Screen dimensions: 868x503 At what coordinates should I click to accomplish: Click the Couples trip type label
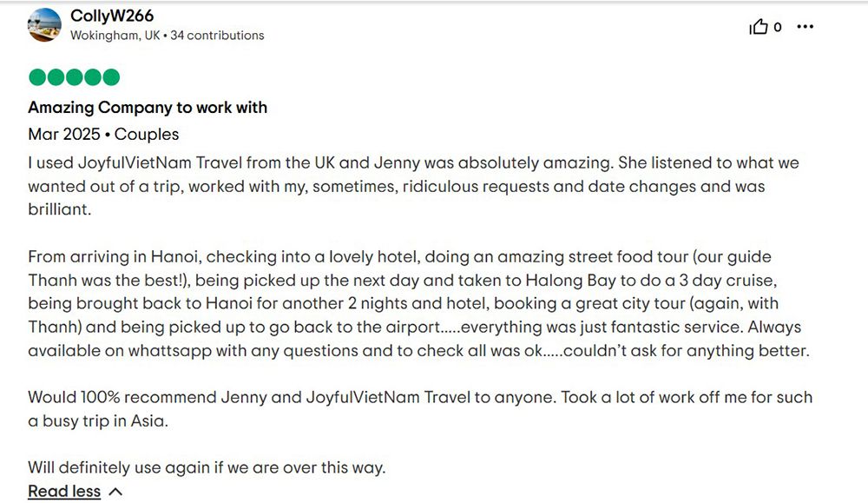click(147, 135)
